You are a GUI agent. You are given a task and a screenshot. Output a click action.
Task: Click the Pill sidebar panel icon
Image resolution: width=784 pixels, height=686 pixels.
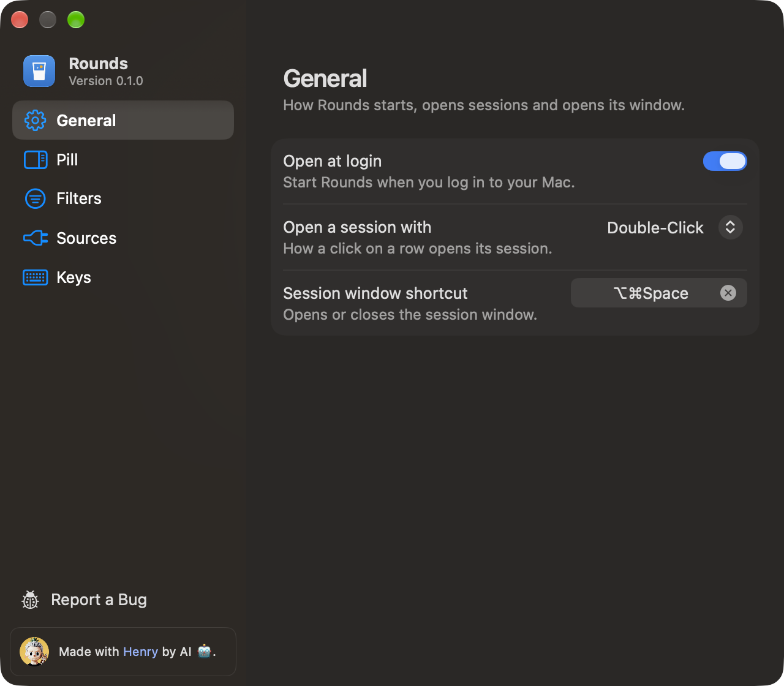(x=36, y=160)
